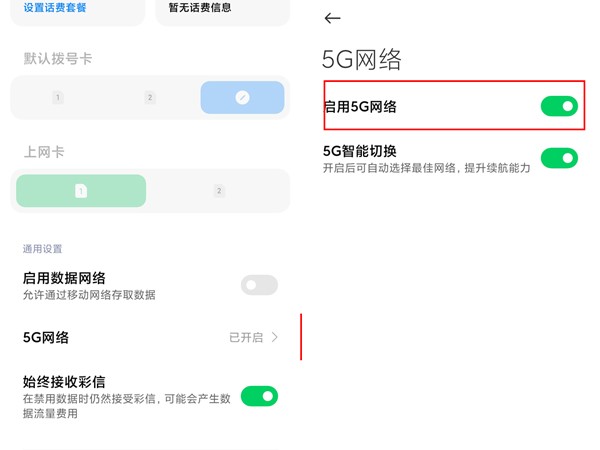Tap the 启用数据网络 row label

65,278
